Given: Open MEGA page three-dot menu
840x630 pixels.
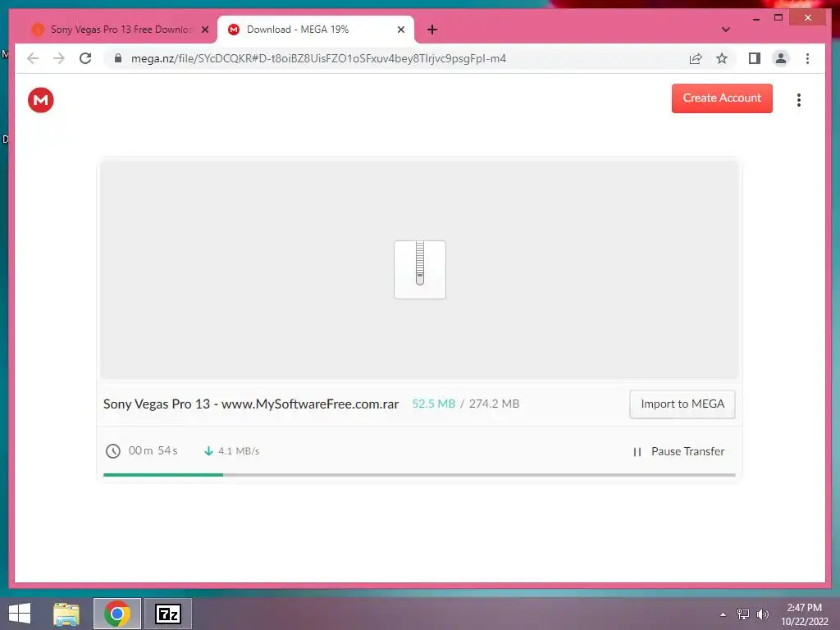Looking at the screenshot, I should point(799,99).
